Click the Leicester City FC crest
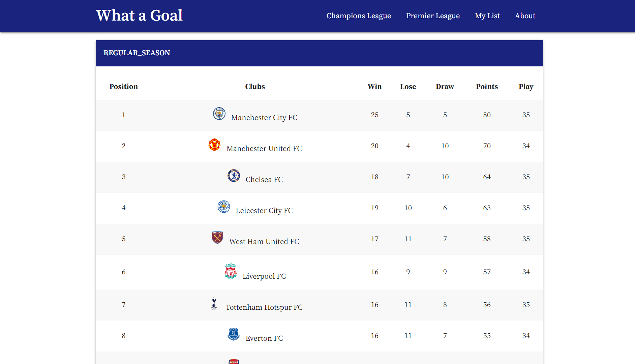The width and height of the screenshot is (635, 364). (224, 207)
